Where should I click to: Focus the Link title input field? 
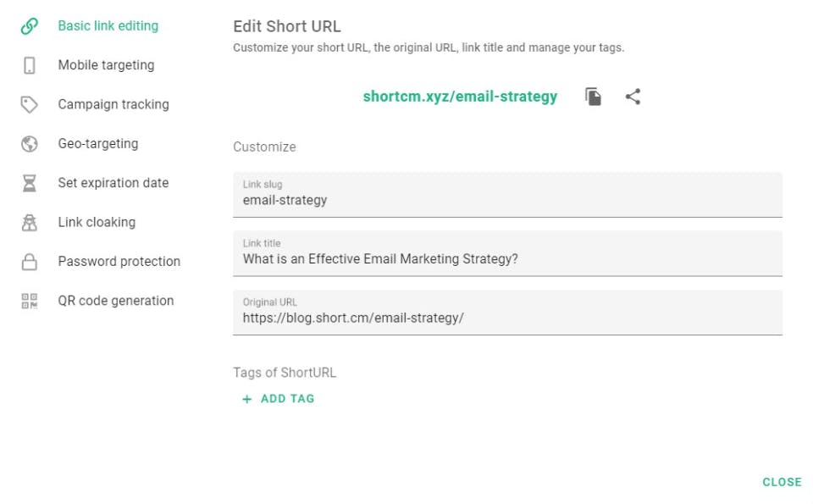pyautogui.click(x=507, y=259)
